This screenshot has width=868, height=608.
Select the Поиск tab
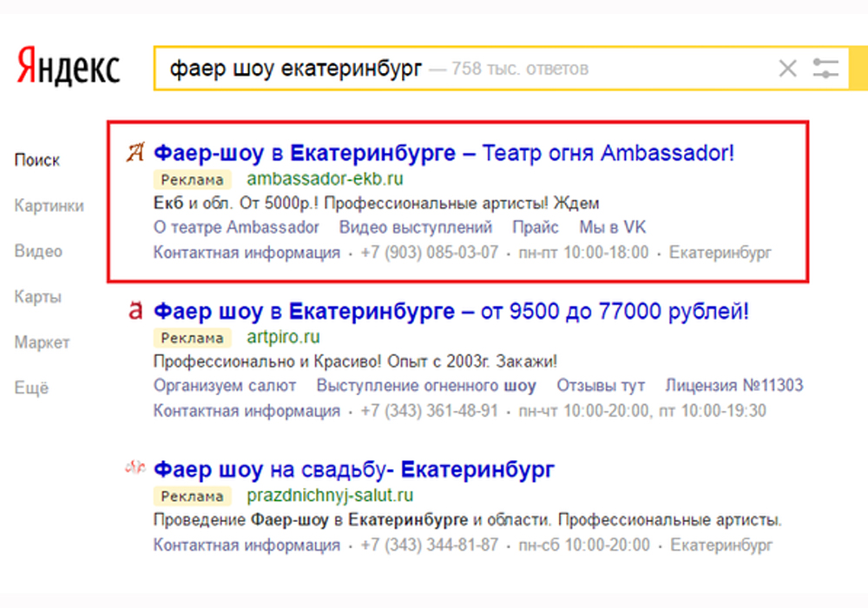37,160
